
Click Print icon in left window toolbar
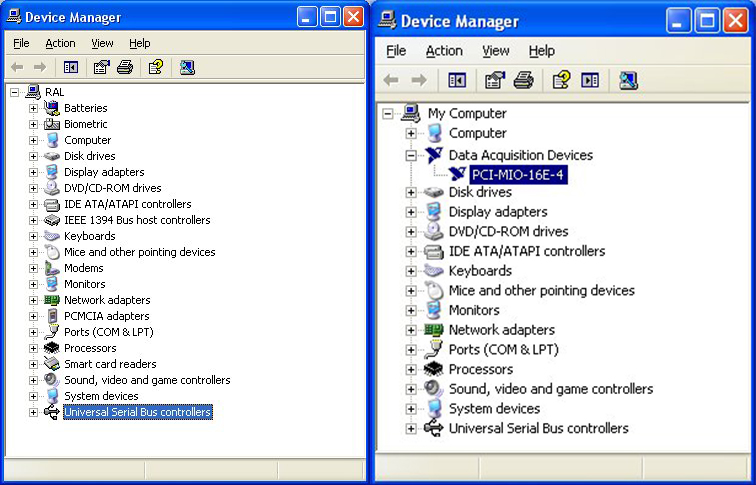[x=125, y=67]
